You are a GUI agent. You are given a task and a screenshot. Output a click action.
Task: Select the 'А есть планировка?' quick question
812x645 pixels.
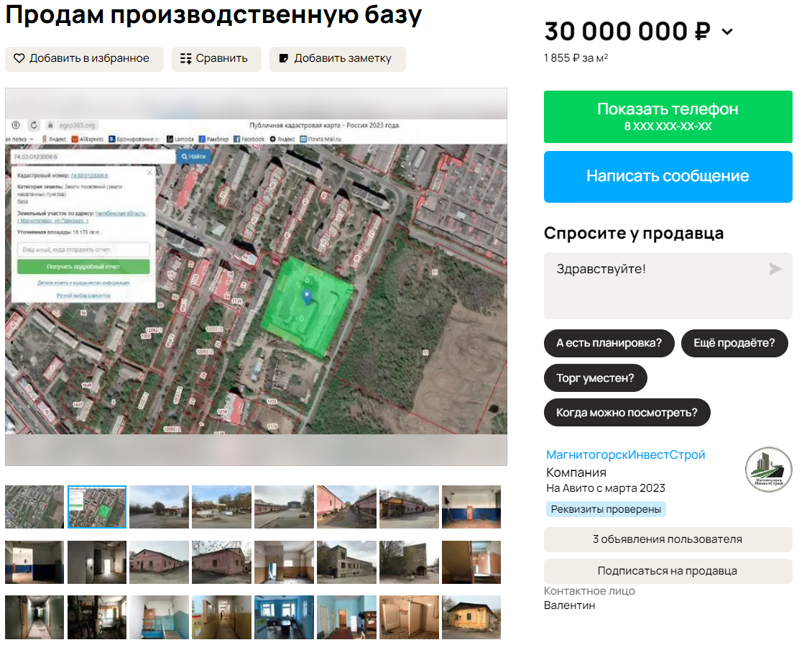(609, 343)
